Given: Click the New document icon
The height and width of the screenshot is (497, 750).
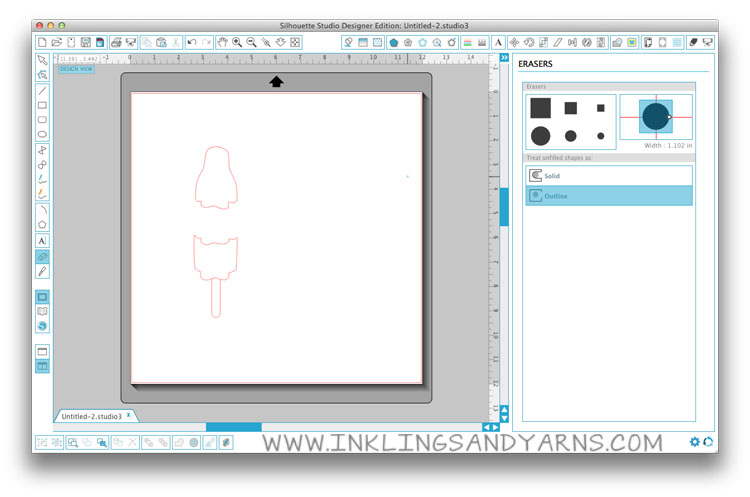Looking at the screenshot, I should (x=42, y=42).
